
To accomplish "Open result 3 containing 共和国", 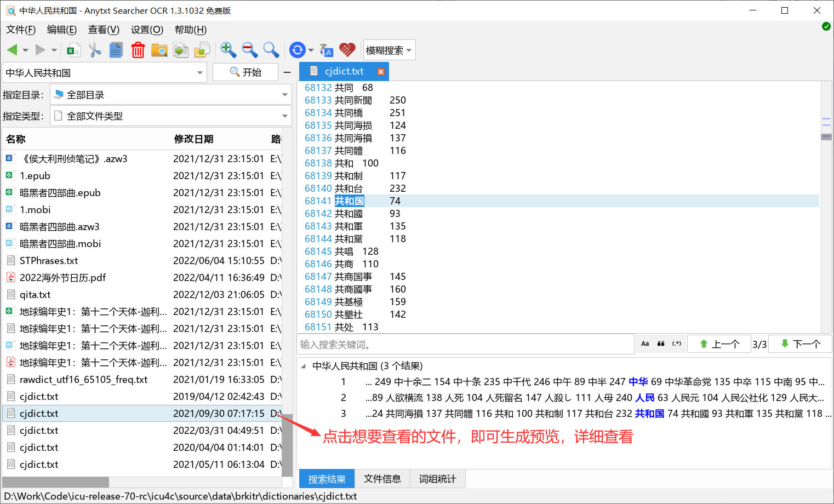I will [564, 414].
